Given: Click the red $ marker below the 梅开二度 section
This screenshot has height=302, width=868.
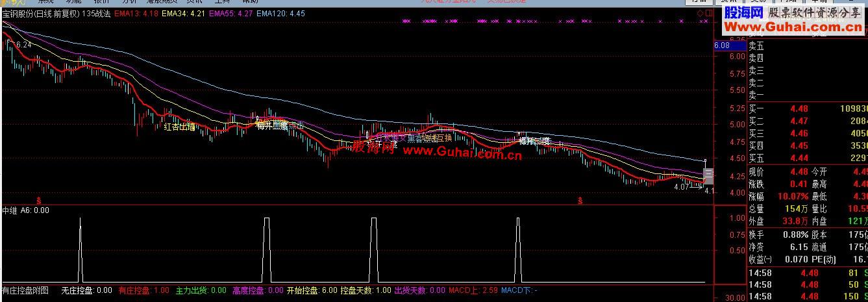Looking at the screenshot, I should point(580,201).
